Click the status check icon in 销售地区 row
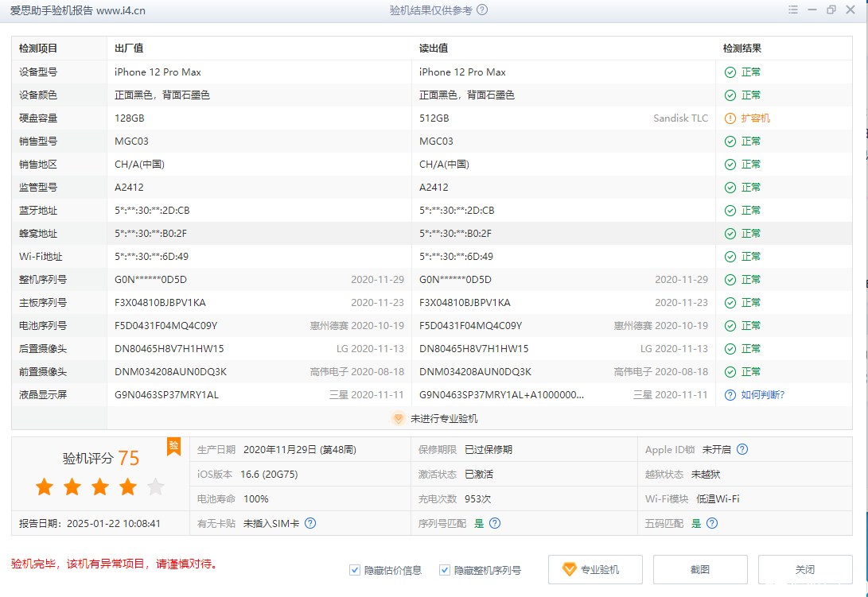 pyautogui.click(x=730, y=165)
